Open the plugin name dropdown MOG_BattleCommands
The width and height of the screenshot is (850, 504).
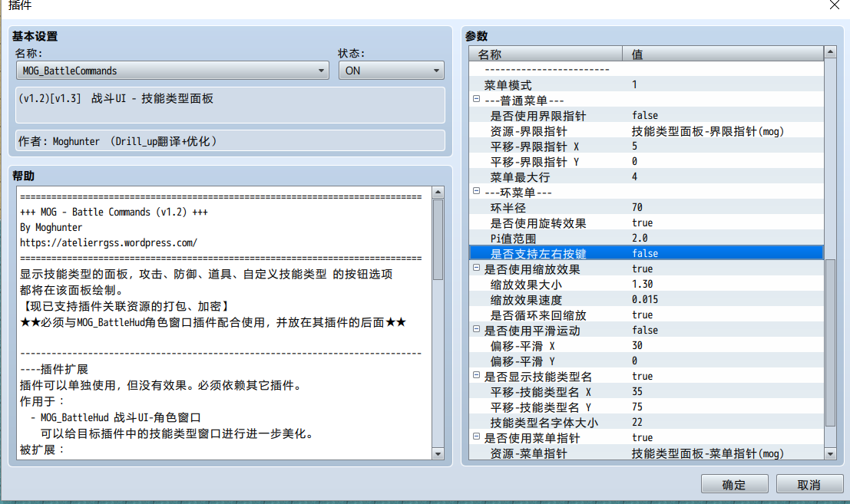pyautogui.click(x=173, y=71)
